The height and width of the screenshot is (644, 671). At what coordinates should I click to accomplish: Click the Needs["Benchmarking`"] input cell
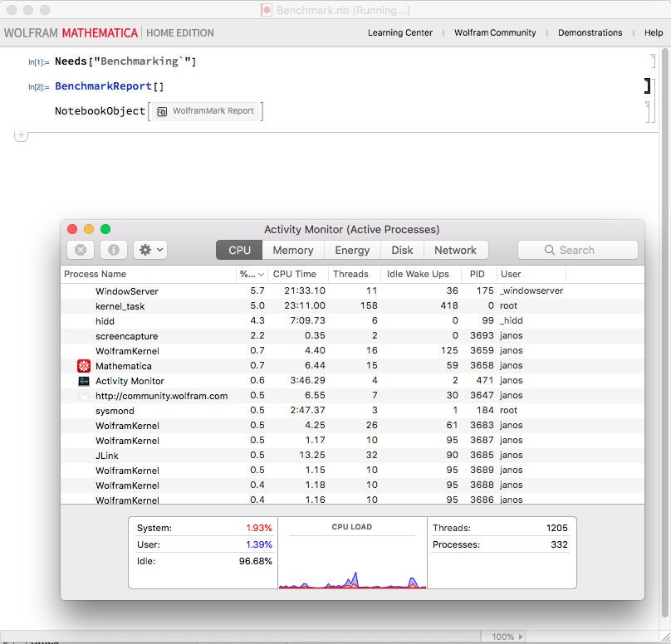(125, 61)
